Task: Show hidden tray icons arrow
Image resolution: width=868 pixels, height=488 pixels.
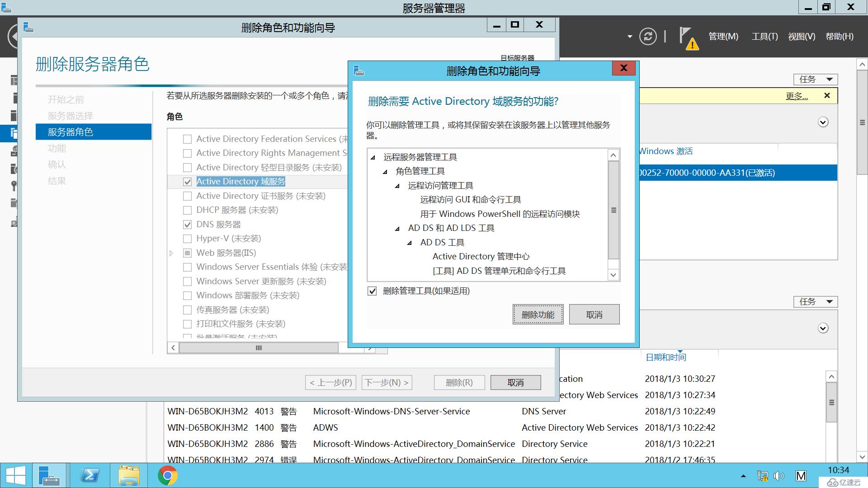Action: [x=743, y=476]
